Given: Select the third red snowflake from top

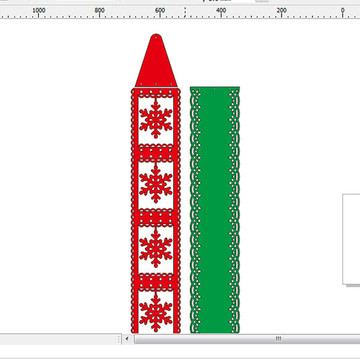Looking at the screenshot, I should (156, 247).
